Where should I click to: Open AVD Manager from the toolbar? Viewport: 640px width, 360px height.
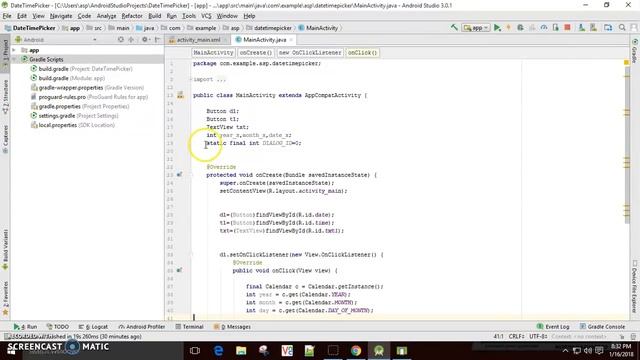pos(581,27)
